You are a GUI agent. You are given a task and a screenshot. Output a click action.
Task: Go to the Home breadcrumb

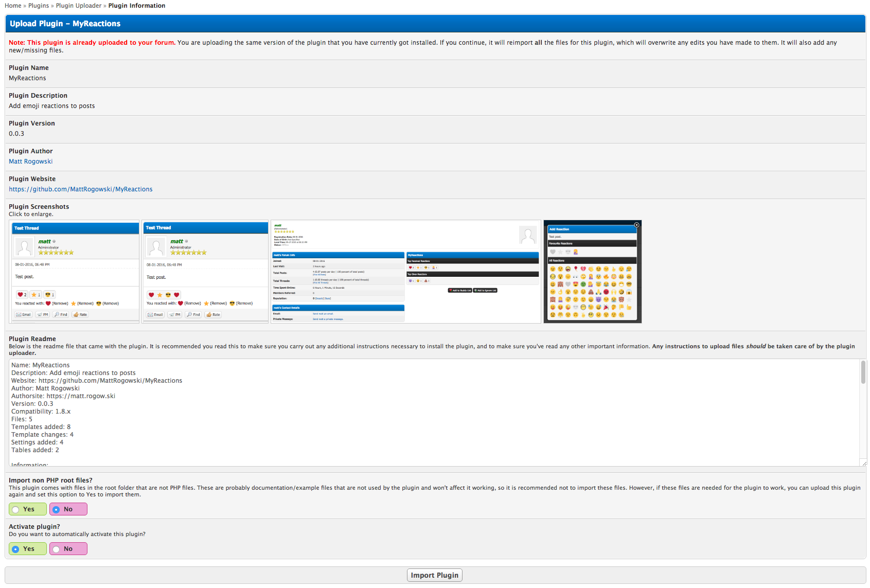[x=13, y=6]
